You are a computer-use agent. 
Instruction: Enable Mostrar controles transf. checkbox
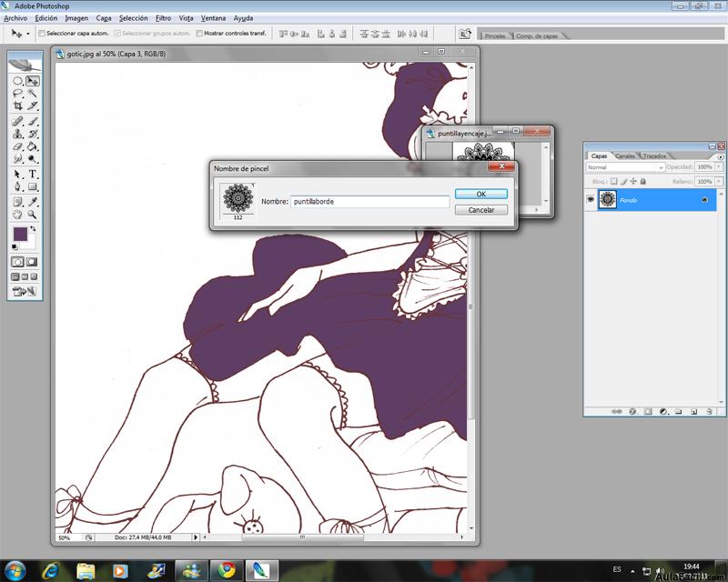pos(199,34)
